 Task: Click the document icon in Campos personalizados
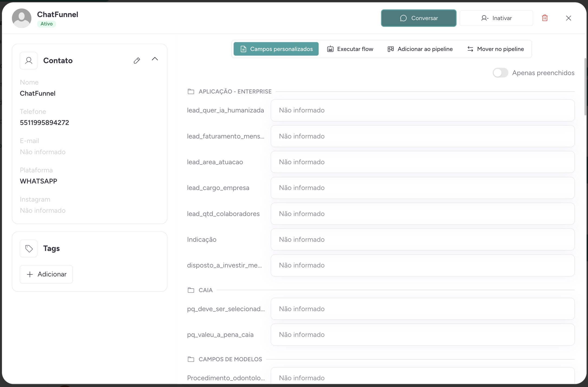243,49
